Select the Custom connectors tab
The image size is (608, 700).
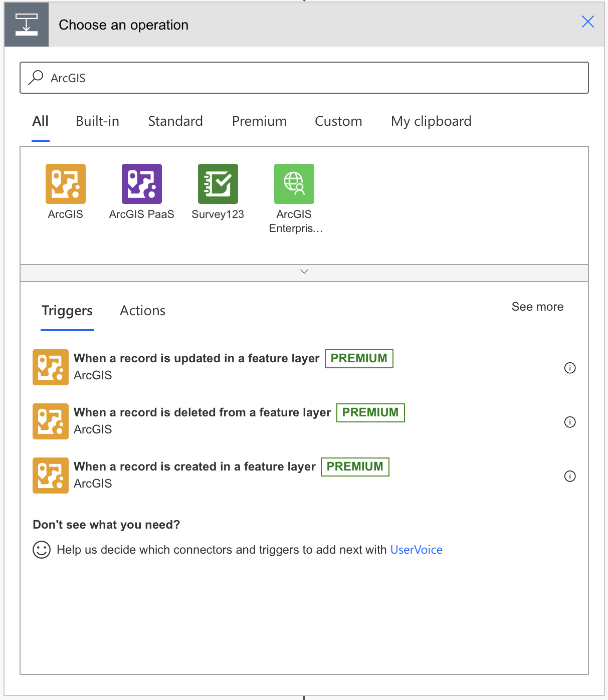click(x=338, y=121)
